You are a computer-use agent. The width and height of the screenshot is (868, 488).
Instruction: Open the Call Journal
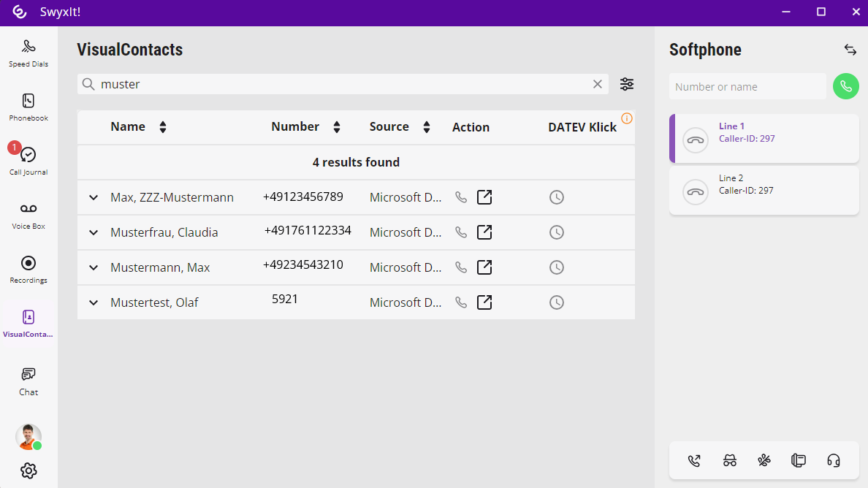[28, 161]
